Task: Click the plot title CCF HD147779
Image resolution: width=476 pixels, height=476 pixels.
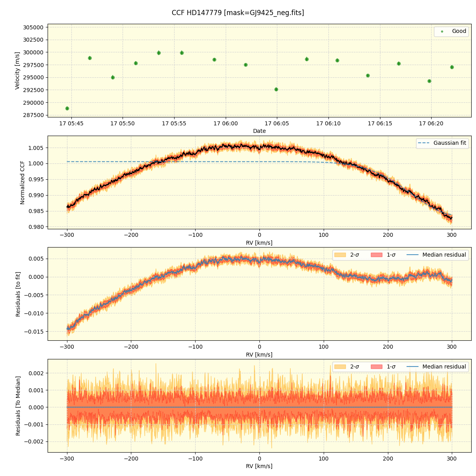Action: [x=238, y=13]
